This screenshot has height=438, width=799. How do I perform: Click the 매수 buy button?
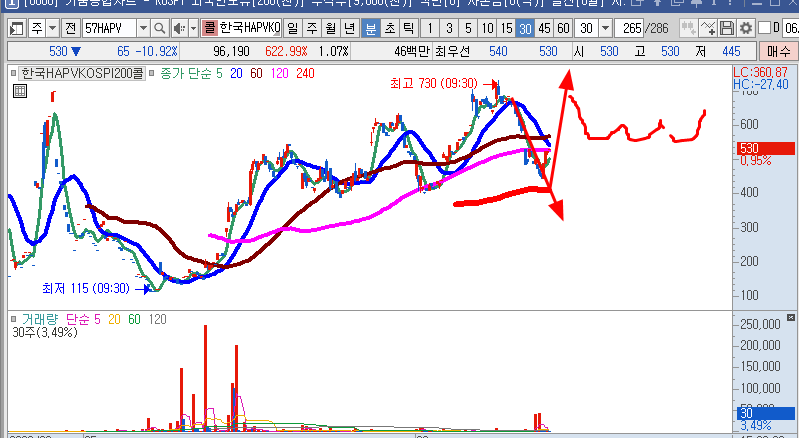(x=779, y=51)
